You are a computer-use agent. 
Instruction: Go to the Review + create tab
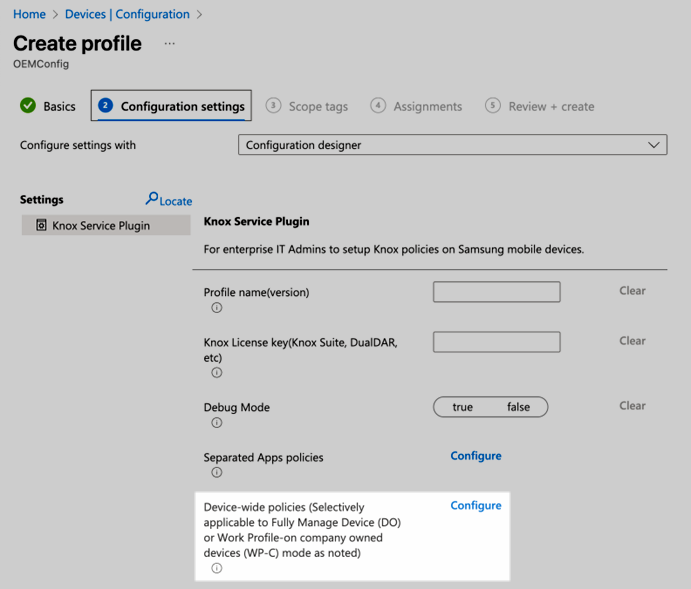539,106
